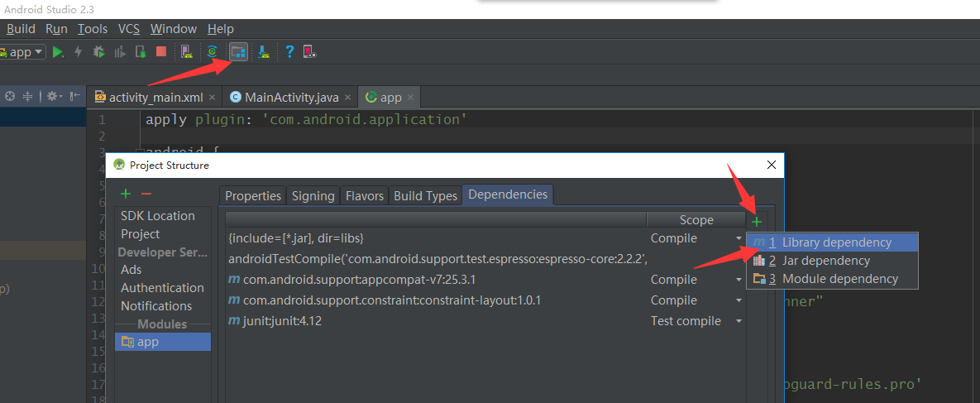Close the MainActivity.java tab
The height and width of the screenshot is (403, 980).
348,98
